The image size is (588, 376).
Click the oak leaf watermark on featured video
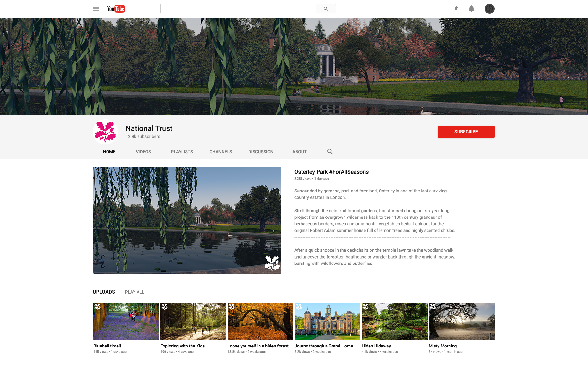[x=272, y=263]
